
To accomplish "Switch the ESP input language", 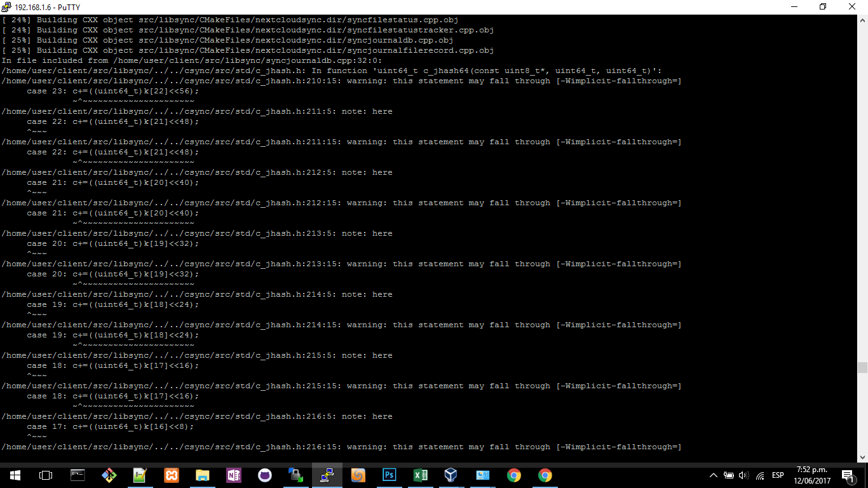I will (778, 475).
